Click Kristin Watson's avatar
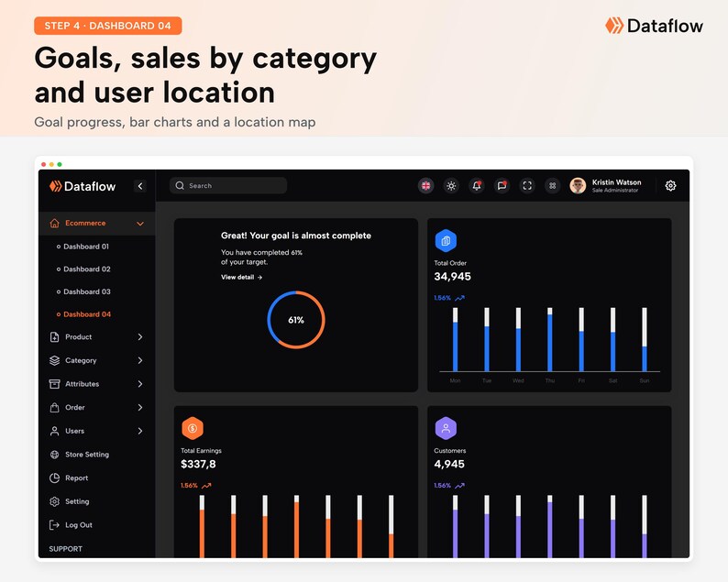This screenshot has width=728, height=582. (x=578, y=186)
